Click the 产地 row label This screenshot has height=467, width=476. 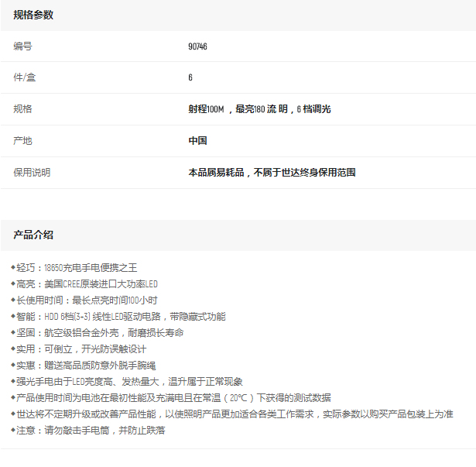[x=22, y=141]
